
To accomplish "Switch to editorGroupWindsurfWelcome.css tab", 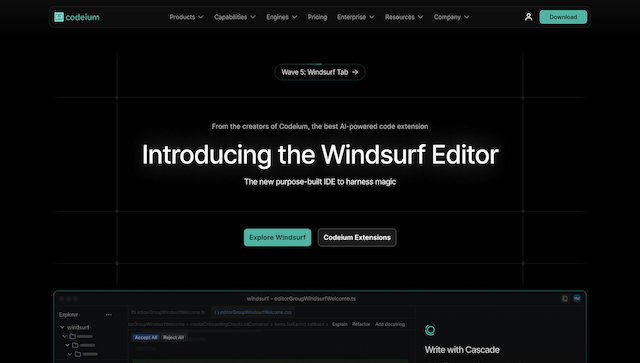I will tap(253, 312).
